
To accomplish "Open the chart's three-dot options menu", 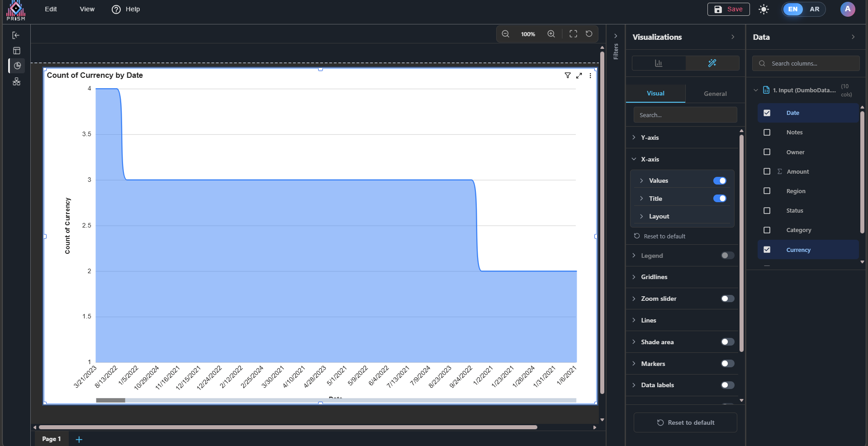I will (590, 76).
